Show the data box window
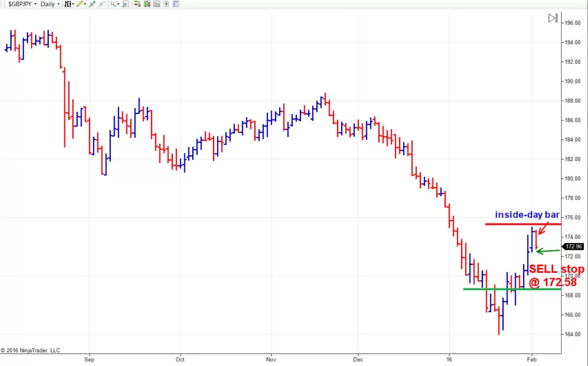Screen dimensions: 588x366 [126, 4]
